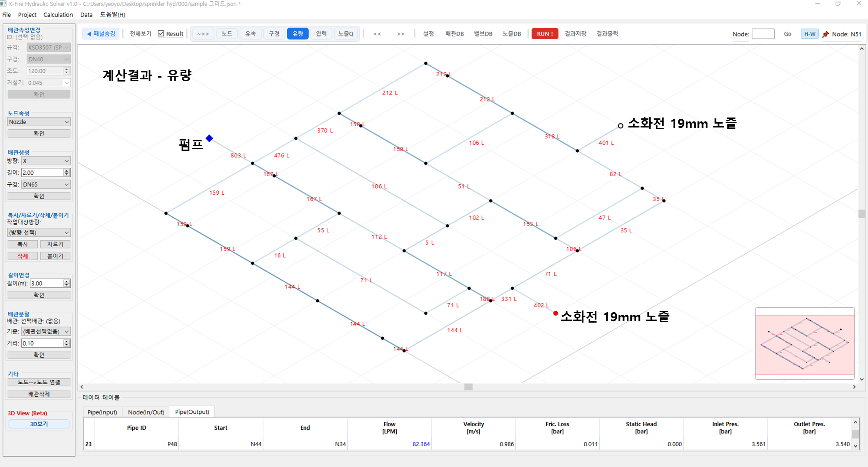Screen dimensions: 868x467
Task: Click inside the Node number input field
Action: (763, 34)
